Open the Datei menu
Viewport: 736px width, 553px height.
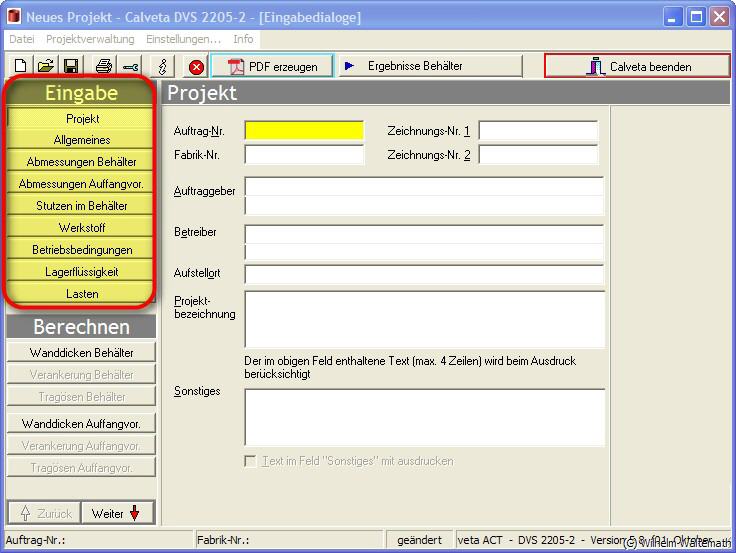22,39
